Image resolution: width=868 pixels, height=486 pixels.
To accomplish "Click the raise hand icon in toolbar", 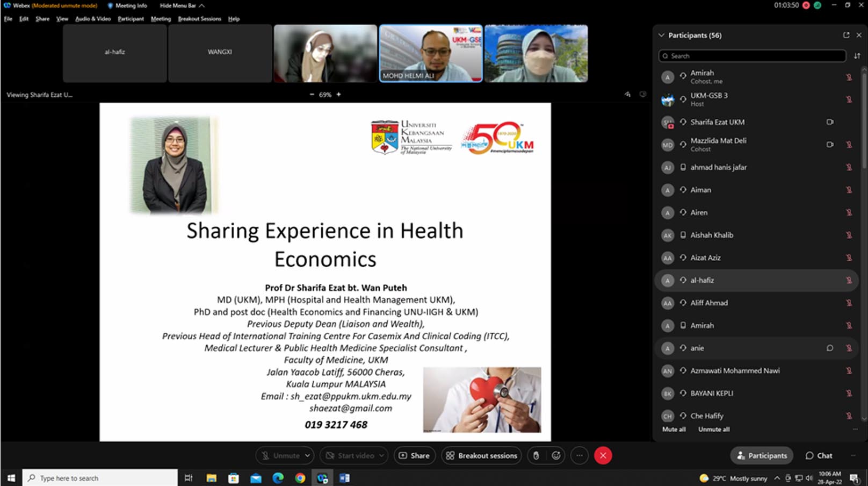I will tap(536, 455).
